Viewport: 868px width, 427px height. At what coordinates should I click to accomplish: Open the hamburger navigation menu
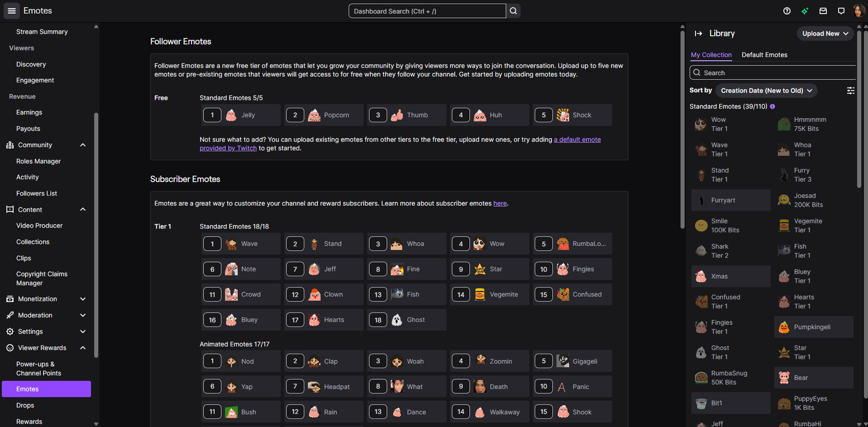click(x=11, y=11)
